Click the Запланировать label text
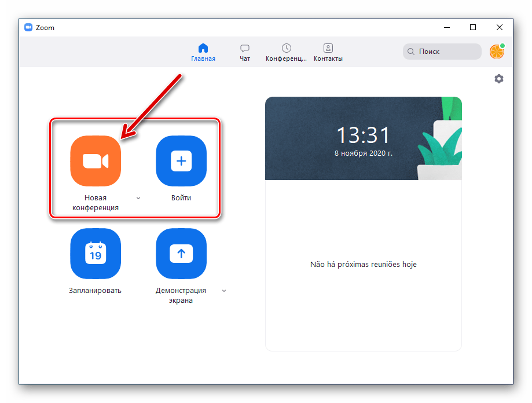The height and width of the screenshot is (403, 532). pyautogui.click(x=95, y=290)
